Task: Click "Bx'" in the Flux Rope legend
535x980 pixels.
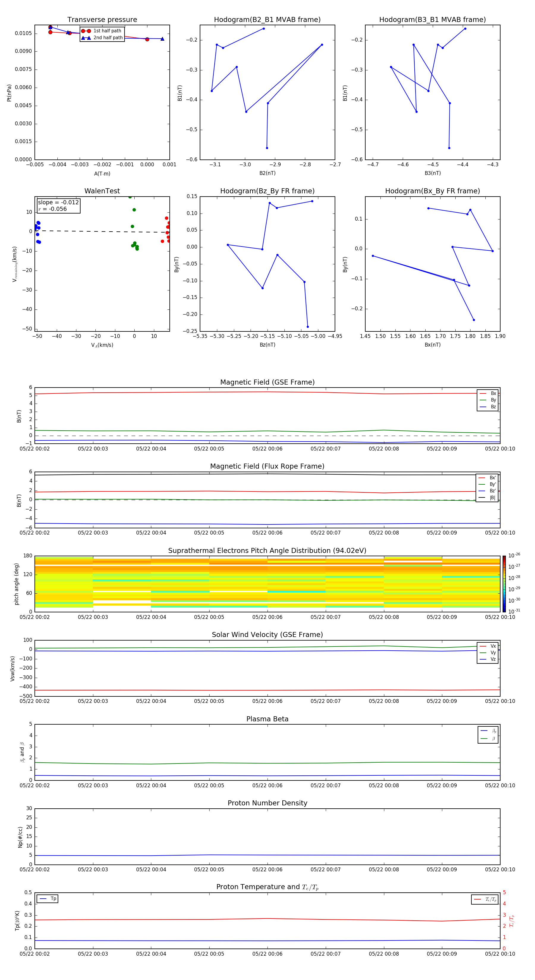Action: tap(487, 478)
